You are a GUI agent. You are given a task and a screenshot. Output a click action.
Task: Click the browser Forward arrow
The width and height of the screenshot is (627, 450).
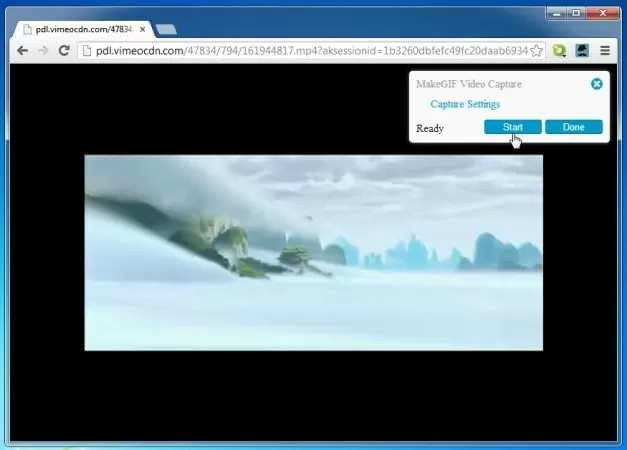tap(43, 50)
